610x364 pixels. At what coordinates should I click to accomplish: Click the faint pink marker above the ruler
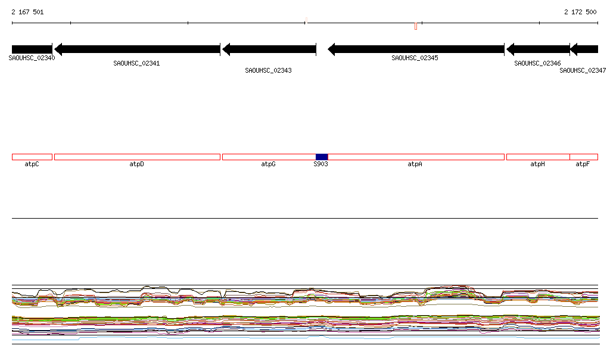point(306,20)
